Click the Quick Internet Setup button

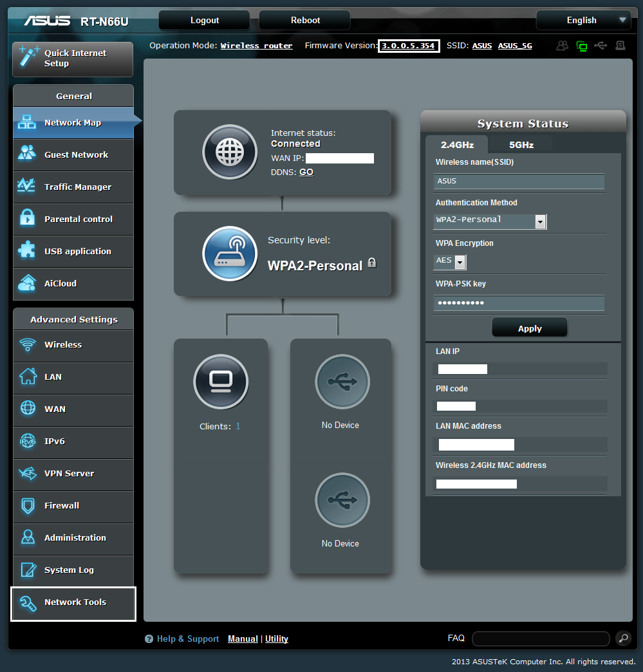click(73, 59)
